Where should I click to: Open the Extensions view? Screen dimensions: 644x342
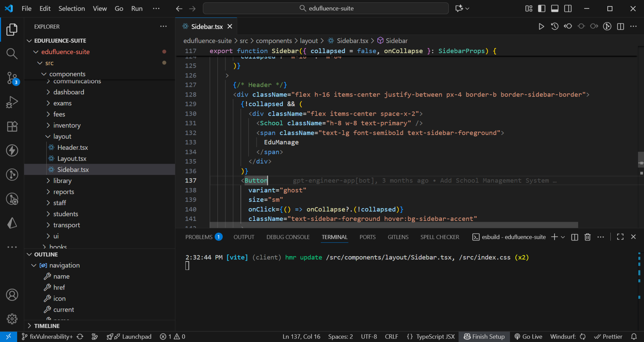coord(12,127)
